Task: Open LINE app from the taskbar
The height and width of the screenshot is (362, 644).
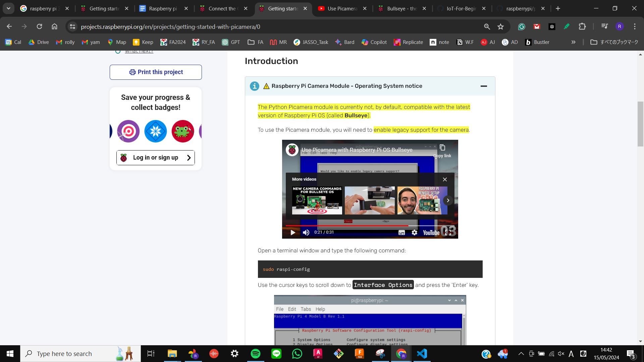Action: pyautogui.click(x=276, y=354)
